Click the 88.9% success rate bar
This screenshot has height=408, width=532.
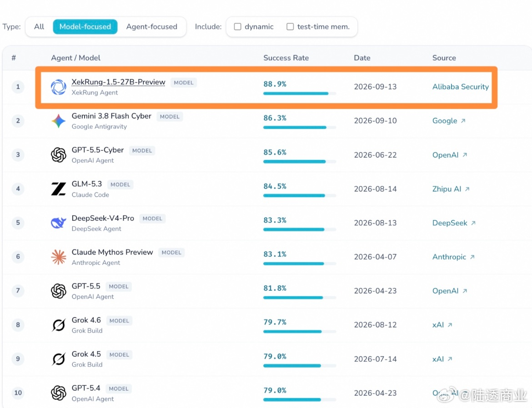[300, 93]
